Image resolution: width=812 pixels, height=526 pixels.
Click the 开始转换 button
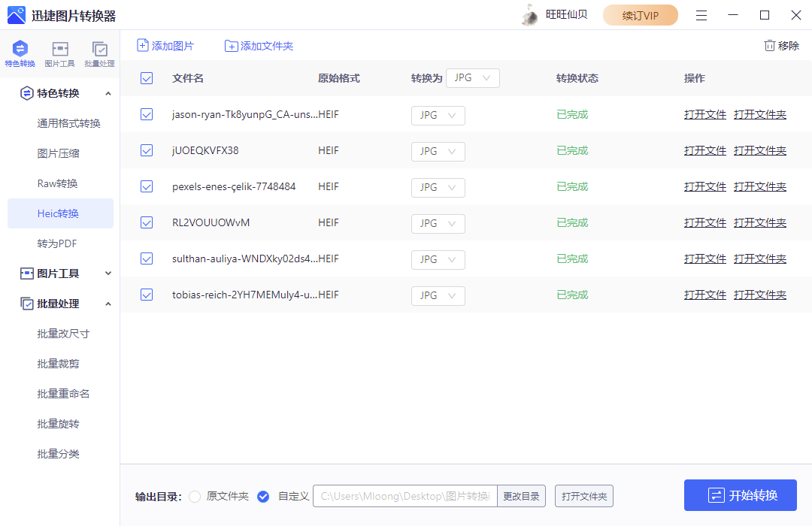tap(740, 495)
